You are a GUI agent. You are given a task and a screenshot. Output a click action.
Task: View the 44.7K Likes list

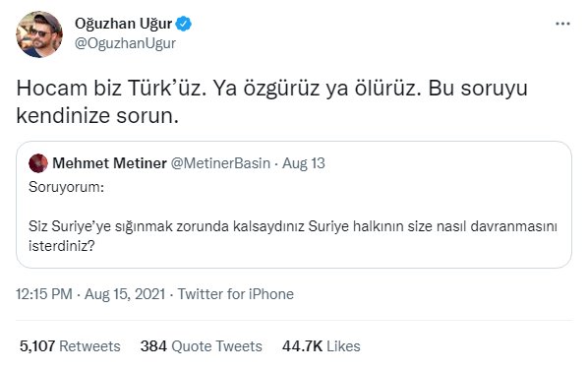click(321, 346)
